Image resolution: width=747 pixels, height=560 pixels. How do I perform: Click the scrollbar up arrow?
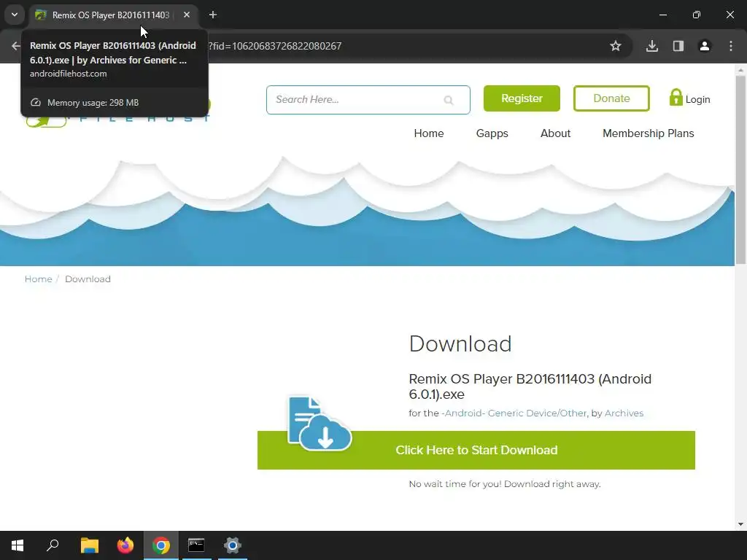point(740,70)
